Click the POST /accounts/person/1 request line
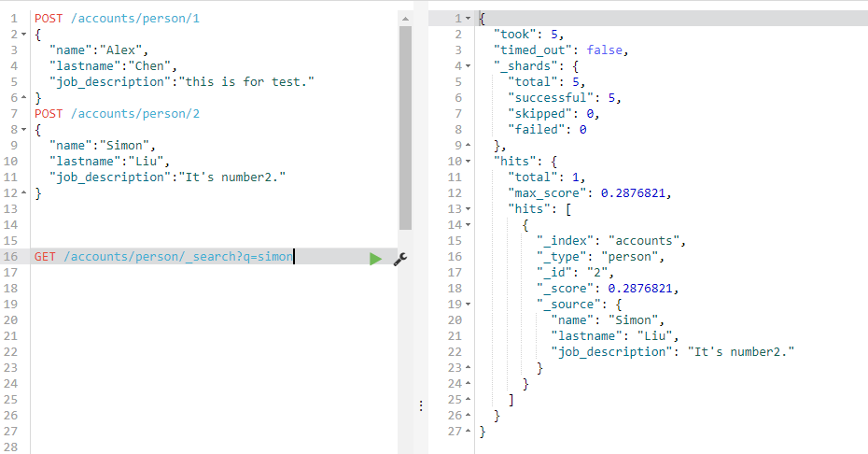This screenshot has width=868, height=454. coord(117,19)
